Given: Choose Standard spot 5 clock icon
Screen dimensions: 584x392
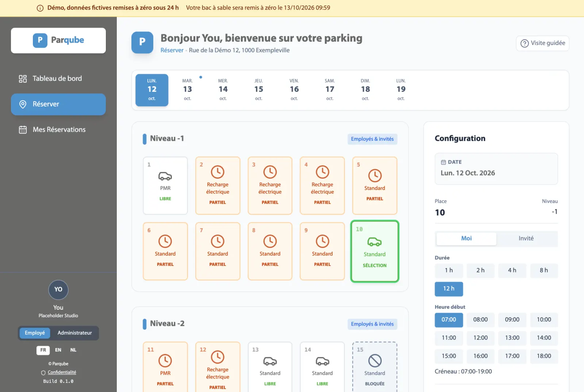Looking at the screenshot, I should coord(375,176).
